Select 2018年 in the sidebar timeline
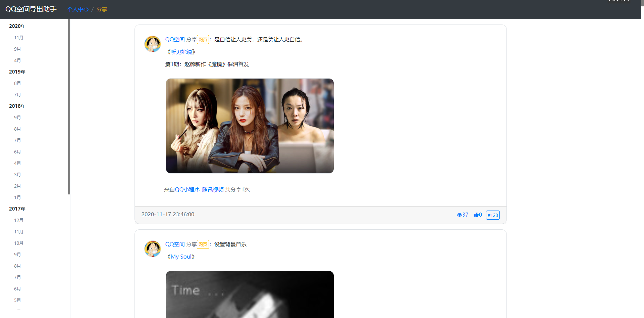The height and width of the screenshot is (318, 644). tap(17, 106)
